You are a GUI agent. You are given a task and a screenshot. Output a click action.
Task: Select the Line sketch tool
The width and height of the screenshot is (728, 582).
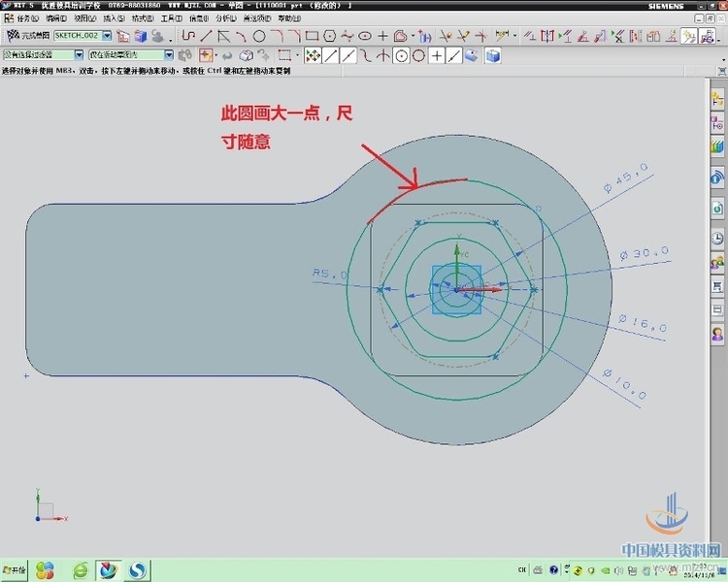pos(206,36)
